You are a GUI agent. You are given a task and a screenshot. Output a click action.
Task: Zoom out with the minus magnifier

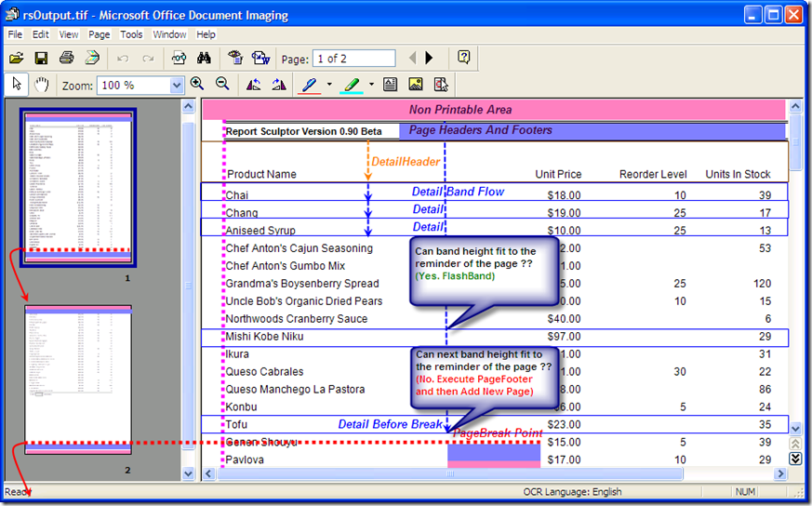222,84
